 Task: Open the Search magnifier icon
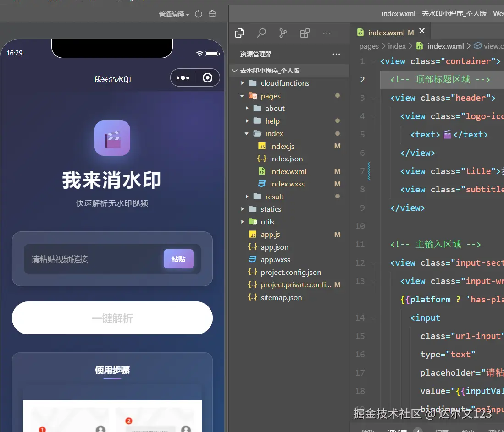point(261,33)
